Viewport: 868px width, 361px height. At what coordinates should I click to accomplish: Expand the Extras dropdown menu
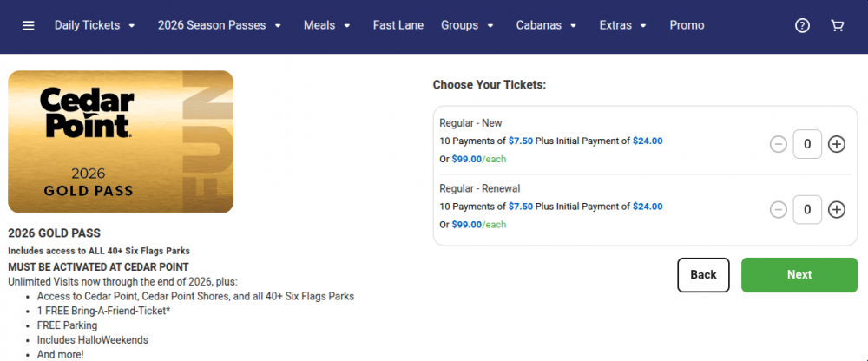point(623,25)
